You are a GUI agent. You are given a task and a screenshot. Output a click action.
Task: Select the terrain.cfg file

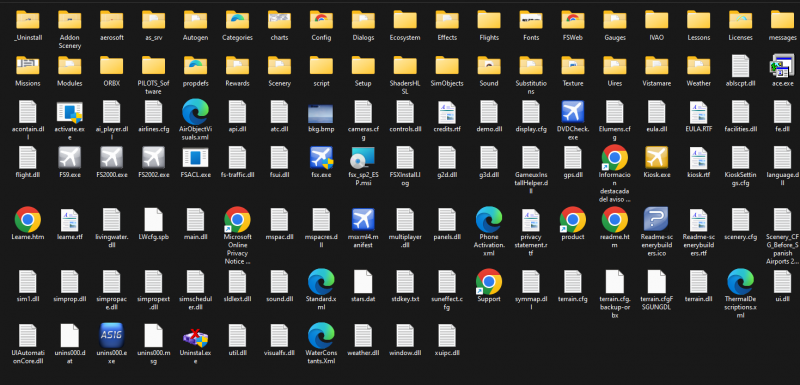point(572,281)
